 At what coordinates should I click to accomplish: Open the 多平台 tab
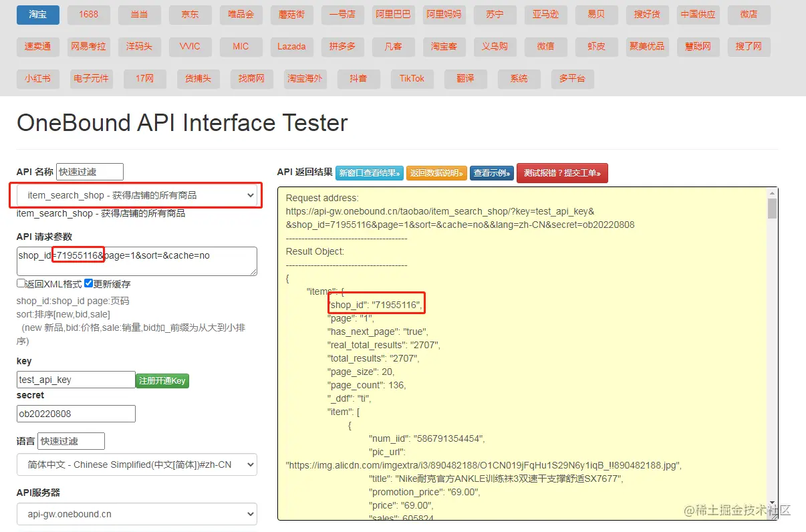572,79
